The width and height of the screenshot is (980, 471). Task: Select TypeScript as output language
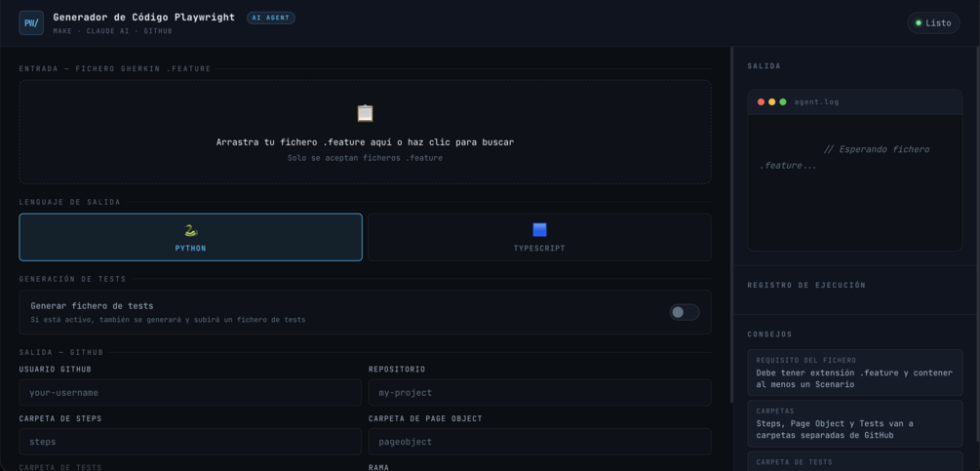click(539, 237)
